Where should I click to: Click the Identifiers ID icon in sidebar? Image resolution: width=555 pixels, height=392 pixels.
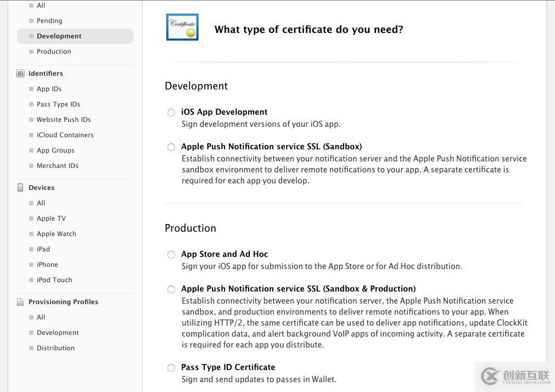[20, 73]
